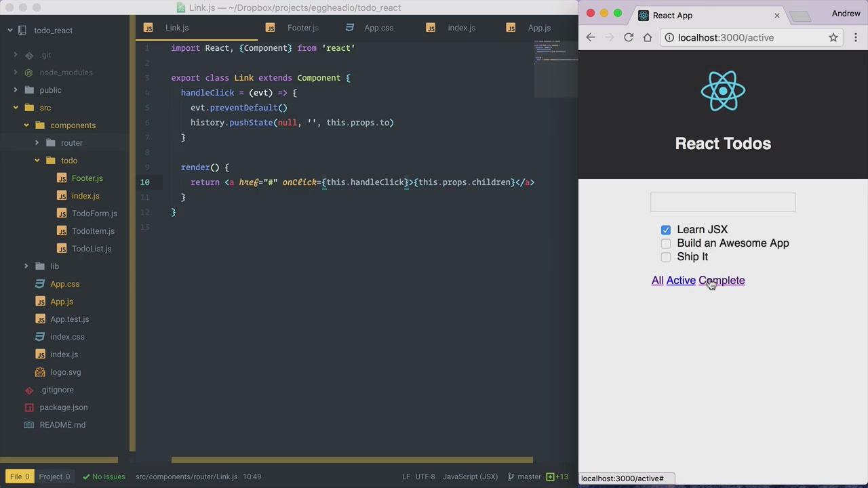The image size is (868, 488).
Task: Click the editor horizontal scrollbar
Action: pyautogui.click(x=352, y=460)
